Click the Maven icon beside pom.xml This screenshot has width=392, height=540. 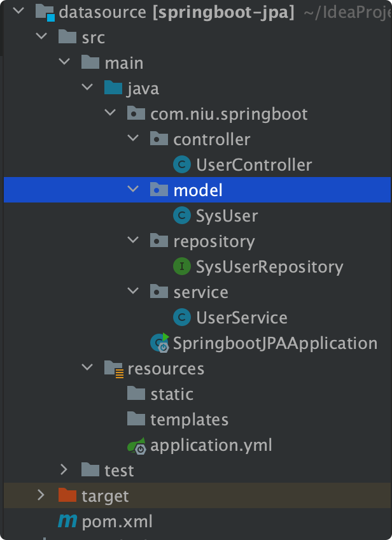pyautogui.click(x=67, y=522)
